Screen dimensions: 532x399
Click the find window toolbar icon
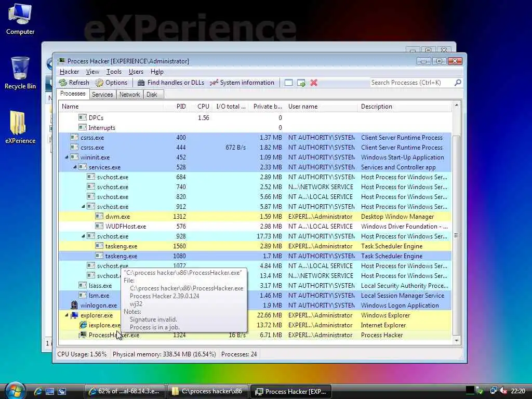click(288, 83)
